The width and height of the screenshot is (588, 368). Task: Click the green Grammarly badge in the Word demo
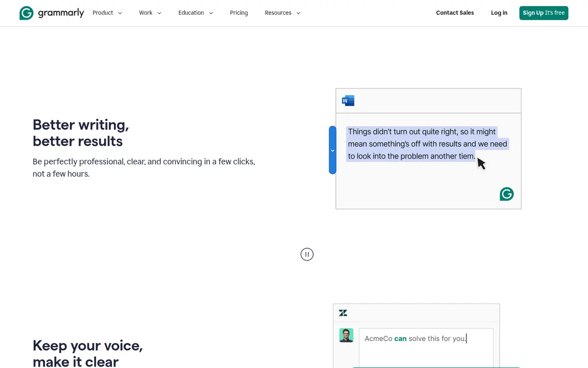click(507, 194)
